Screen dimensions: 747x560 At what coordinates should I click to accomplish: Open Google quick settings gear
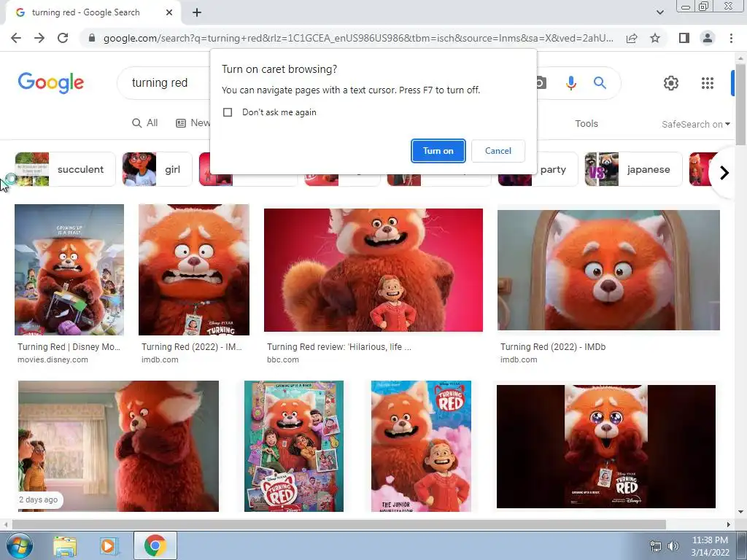click(671, 83)
